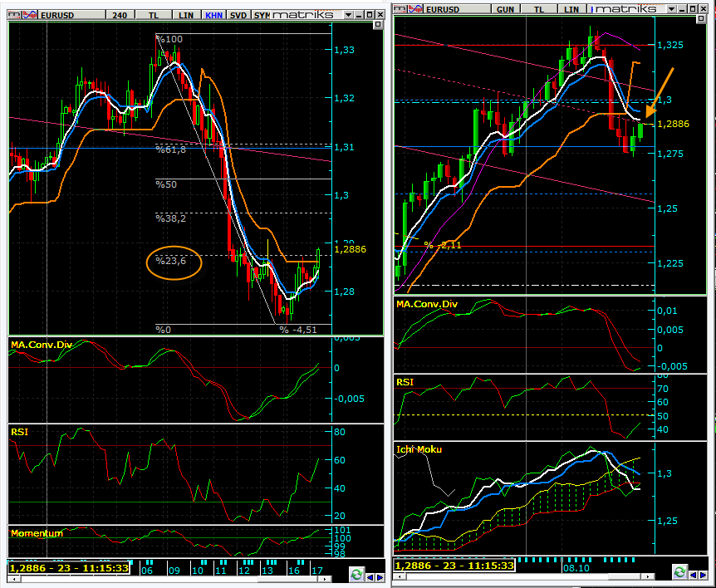Refresh the left chart with green icon
This screenshot has height=588, width=716.
[356, 575]
